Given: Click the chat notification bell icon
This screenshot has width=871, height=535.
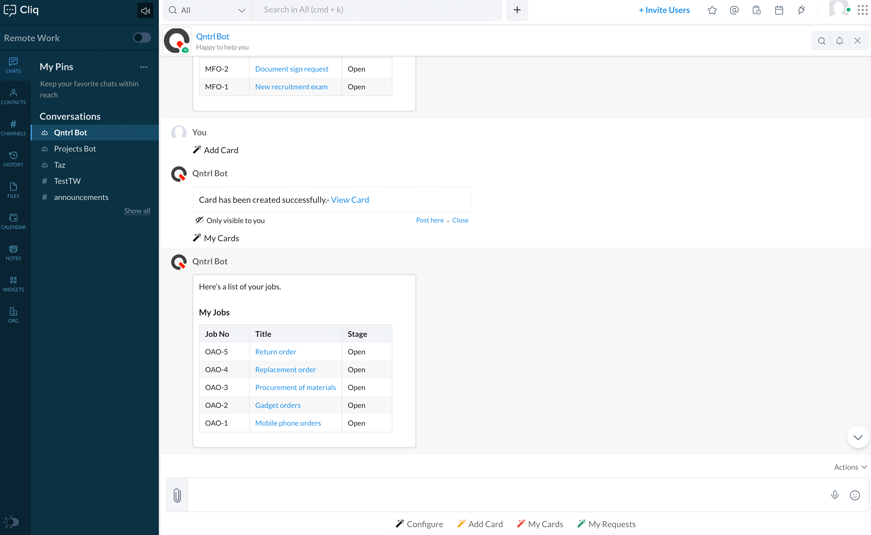Looking at the screenshot, I should 839,41.
